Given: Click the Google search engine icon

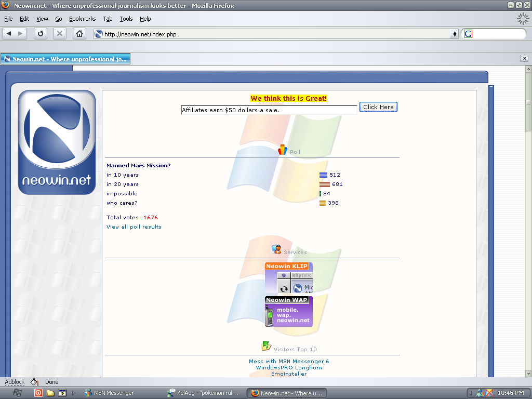Looking at the screenshot, I should (x=468, y=34).
